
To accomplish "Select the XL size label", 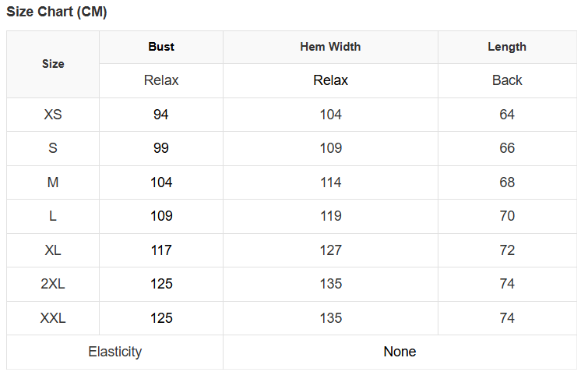I will [x=53, y=250].
